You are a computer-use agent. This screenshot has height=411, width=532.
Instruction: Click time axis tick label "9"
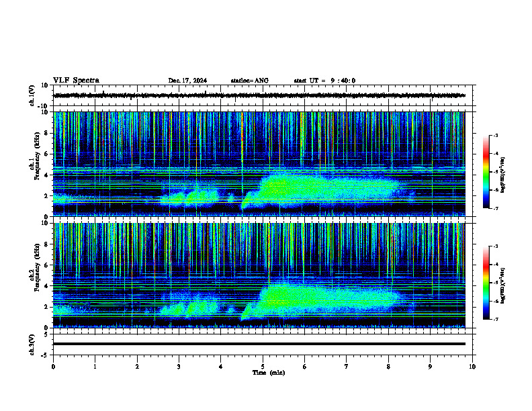pos(430,367)
